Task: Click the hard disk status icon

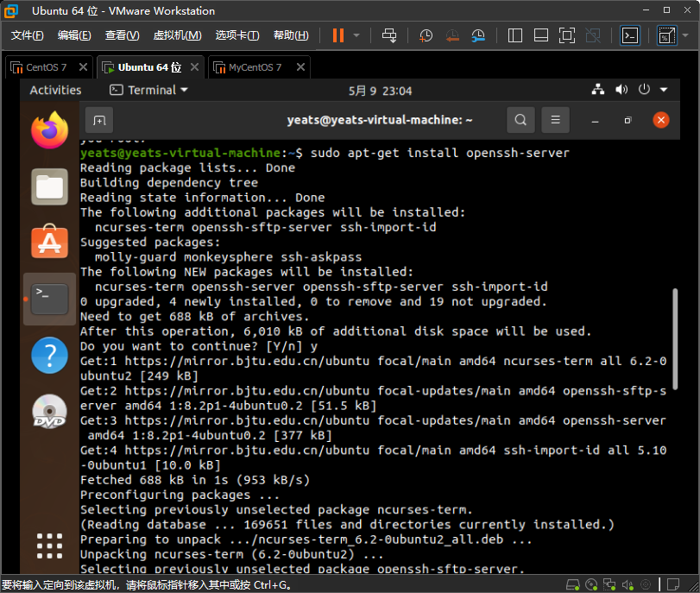Action: [573, 584]
